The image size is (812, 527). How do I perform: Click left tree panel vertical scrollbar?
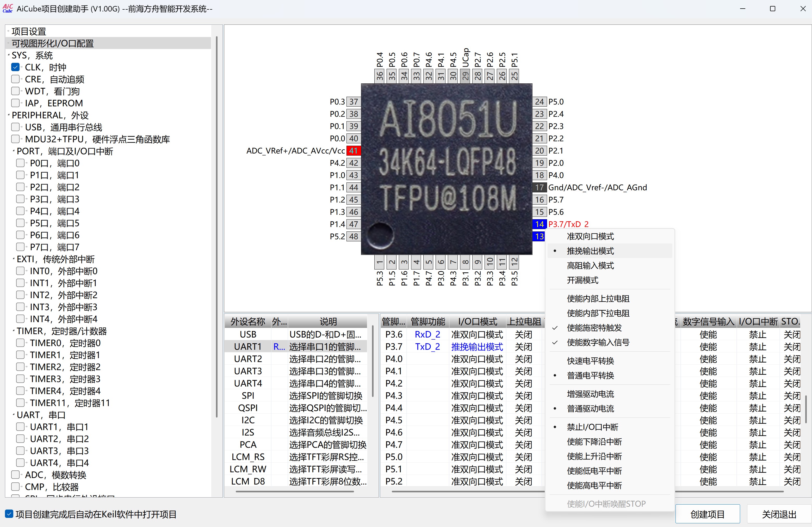coord(216,227)
